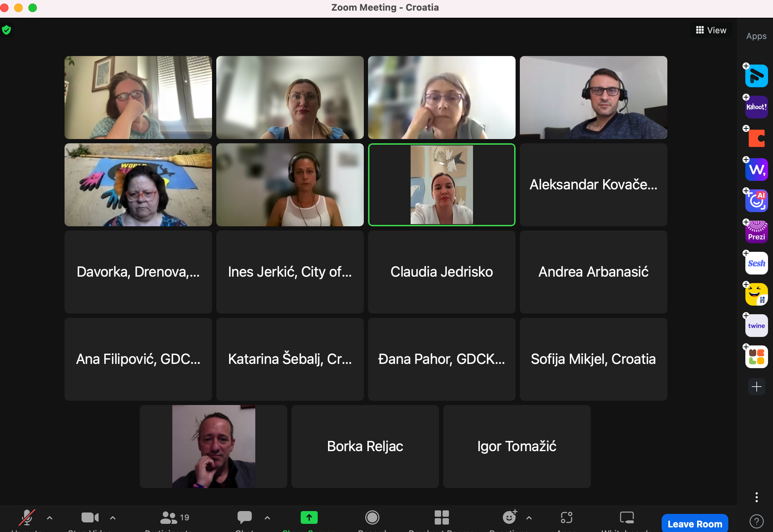Add an app with plus button
Screen dimensions: 773x532
pos(756,387)
